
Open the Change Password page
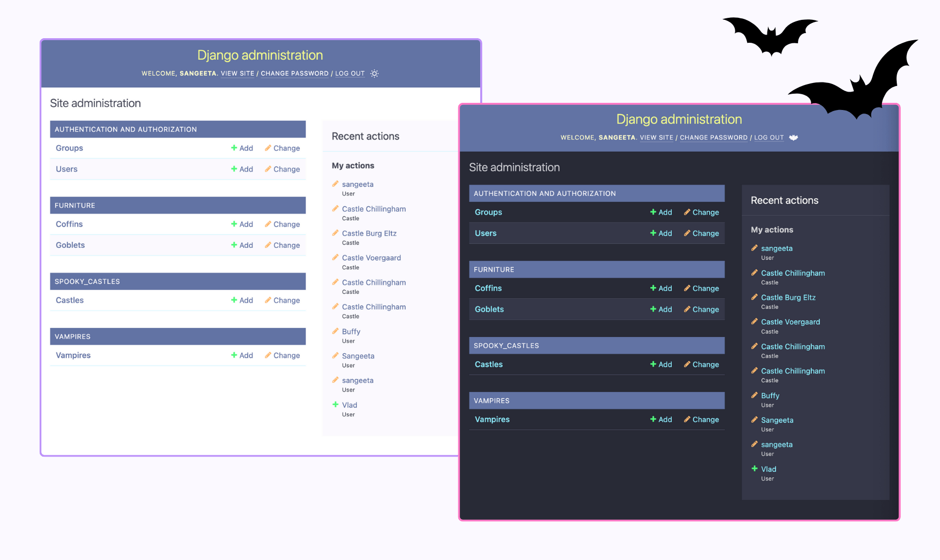pos(294,73)
